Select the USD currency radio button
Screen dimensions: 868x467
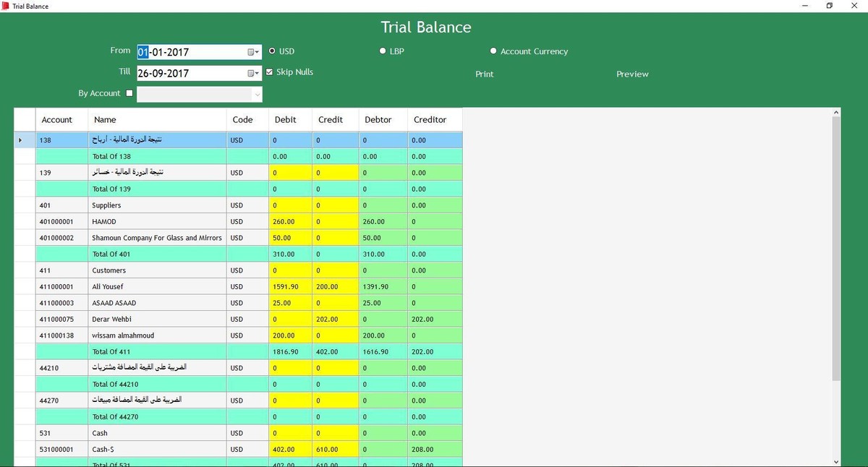click(272, 51)
